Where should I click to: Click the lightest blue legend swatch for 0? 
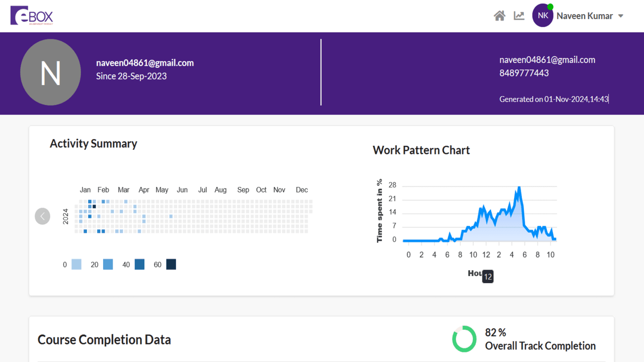[76, 264]
